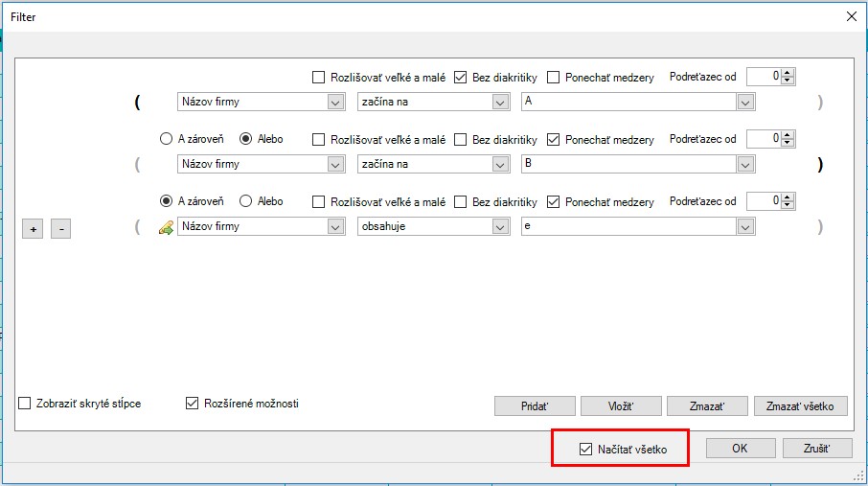Click the pencil edit icon in third row

(166, 227)
